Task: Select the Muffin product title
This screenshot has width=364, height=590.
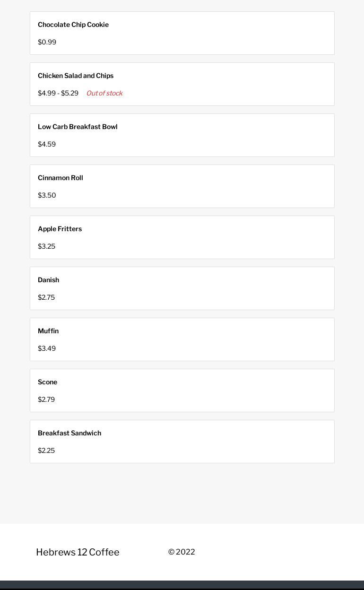Action: click(x=48, y=331)
